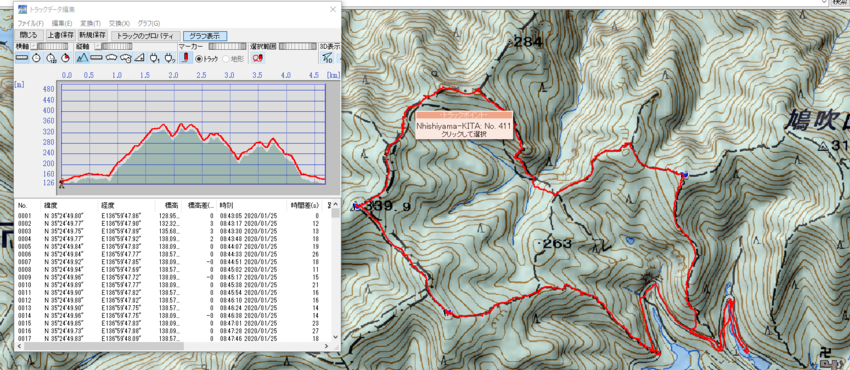
Task: Select the slope triangle vertical-axis icon
Action: tap(140, 57)
